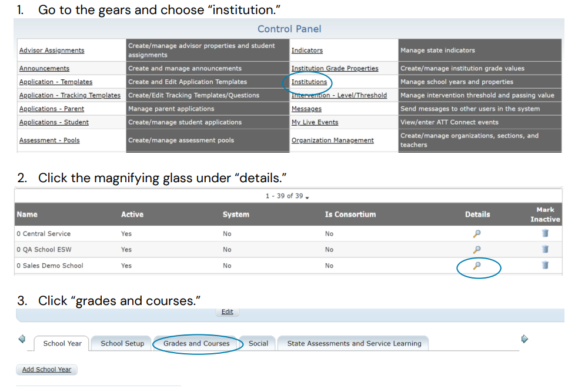Open State Assessments and Service Learning tab
The width and height of the screenshot is (588, 392).
point(354,343)
